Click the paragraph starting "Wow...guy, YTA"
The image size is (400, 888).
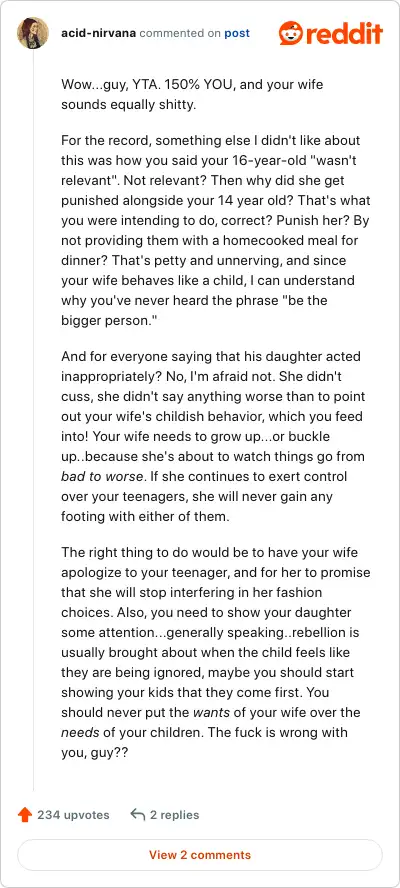click(x=192, y=95)
